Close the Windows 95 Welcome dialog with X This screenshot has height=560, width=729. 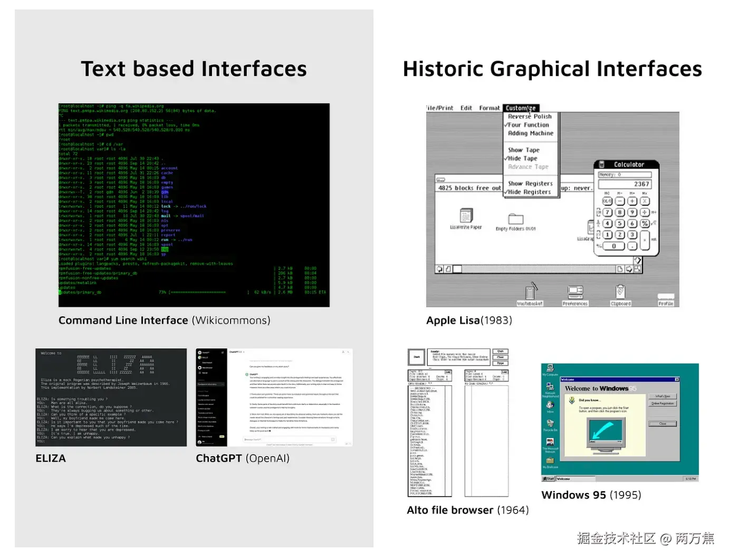pyautogui.click(x=677, y=380)
